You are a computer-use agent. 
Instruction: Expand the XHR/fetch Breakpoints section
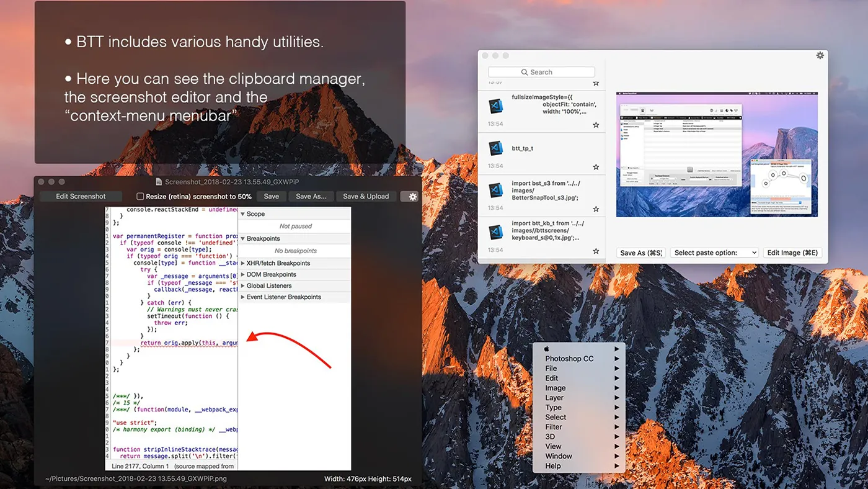point(243,263)
